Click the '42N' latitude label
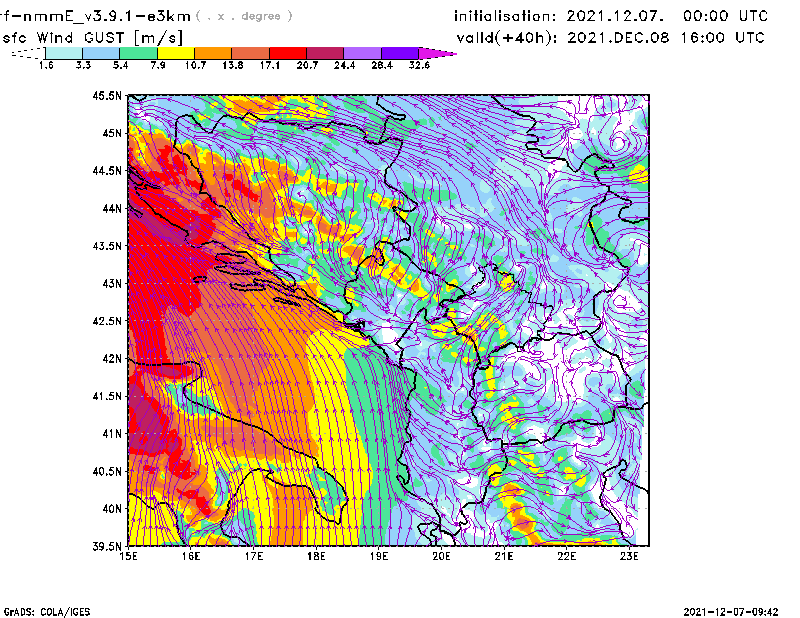Image resolution: width=800 pixels, height=618 pixels. [113, 359]
